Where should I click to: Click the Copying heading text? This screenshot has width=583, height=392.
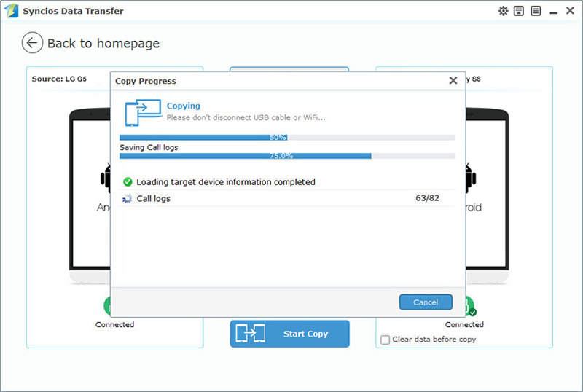[184, 106]
